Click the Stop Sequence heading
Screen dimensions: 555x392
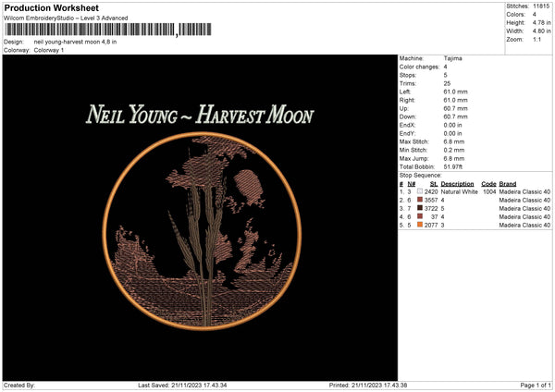pyautogui.click(x=421, y=176)
